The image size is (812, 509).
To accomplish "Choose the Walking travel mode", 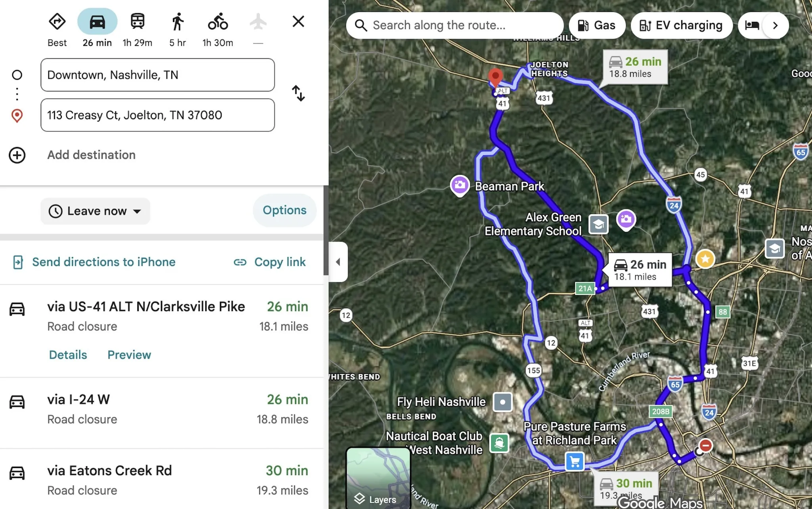I will (x=178, y=21).
